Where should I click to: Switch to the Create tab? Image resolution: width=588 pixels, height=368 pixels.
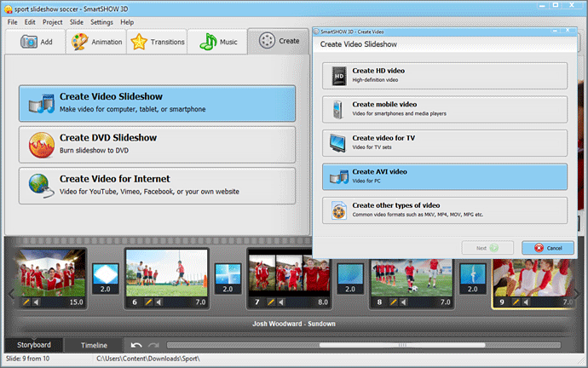coord(279,41)
